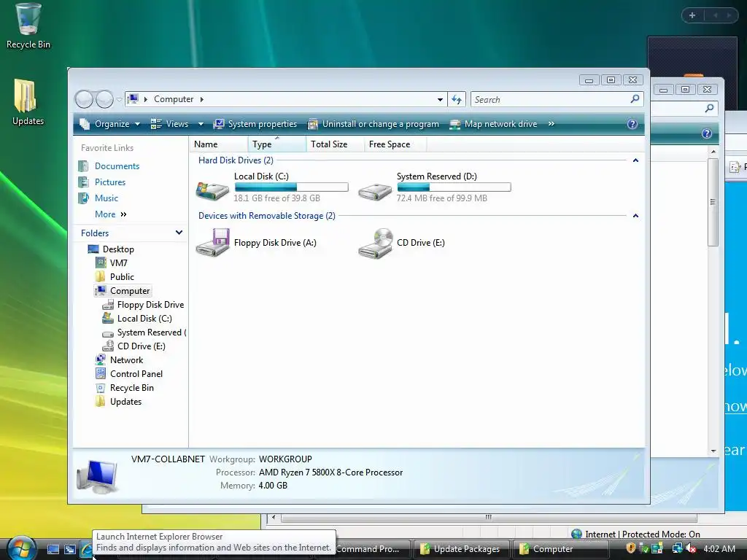Collapse Devices with Removable Storage group
747x560 pixels.
(635, 216)
